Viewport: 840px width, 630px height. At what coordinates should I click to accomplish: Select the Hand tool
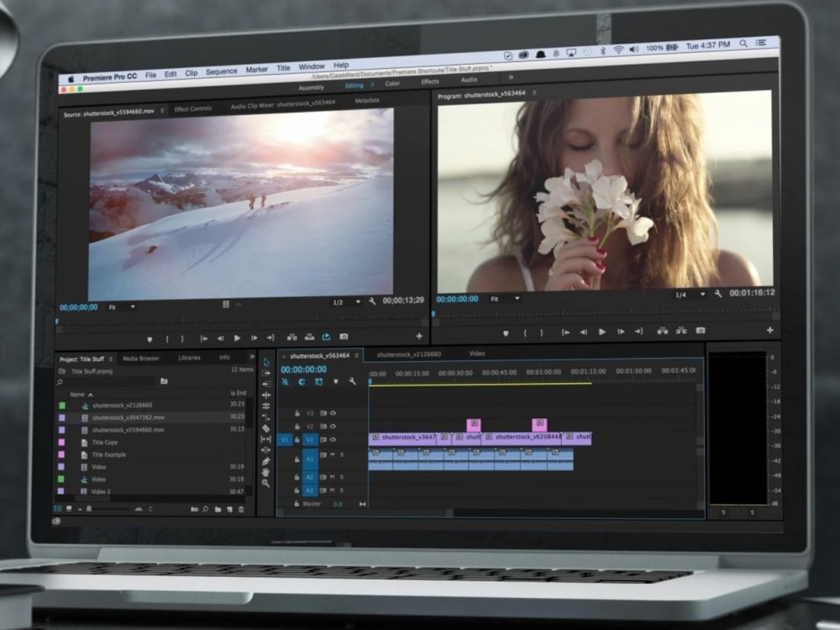[266, 472]
